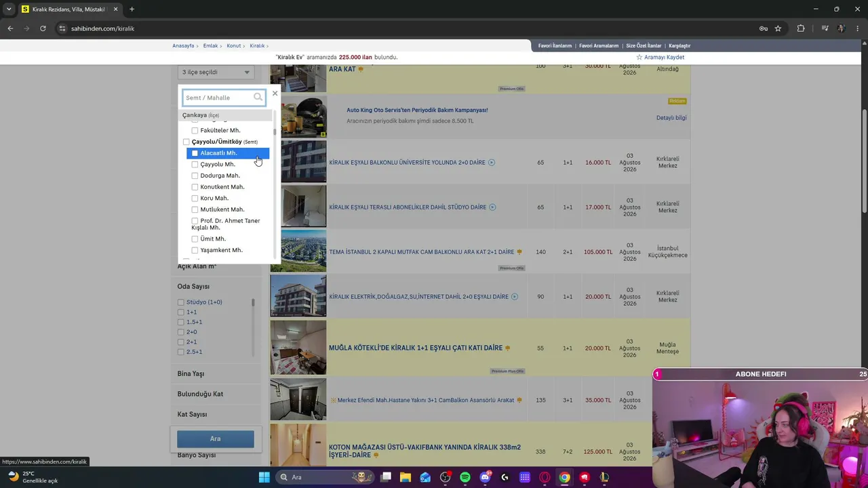The width and height of the screenshot is (868, 488).
Task: Check the Fakülteler Mh. checkbox
Action: point(195,130)
